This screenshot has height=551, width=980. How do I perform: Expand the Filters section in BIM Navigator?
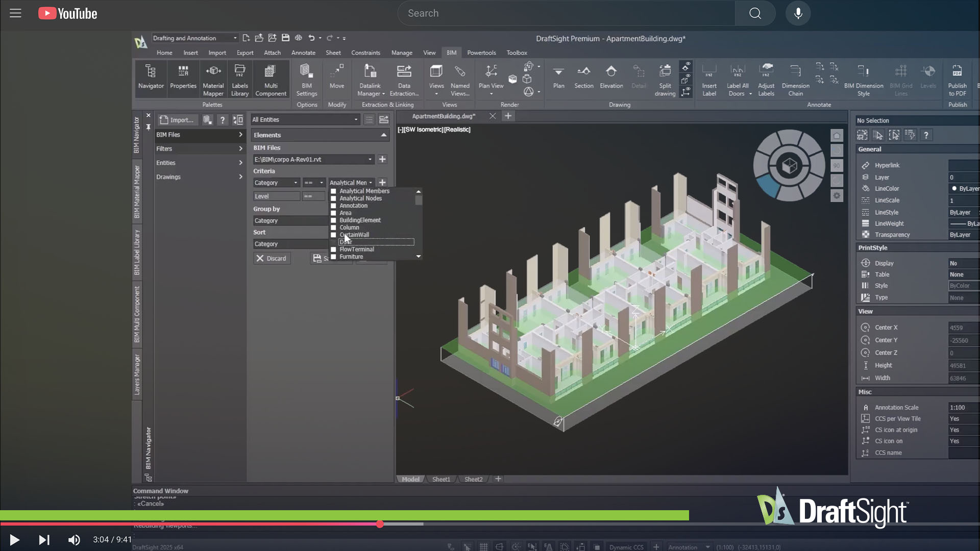point(199,148)
